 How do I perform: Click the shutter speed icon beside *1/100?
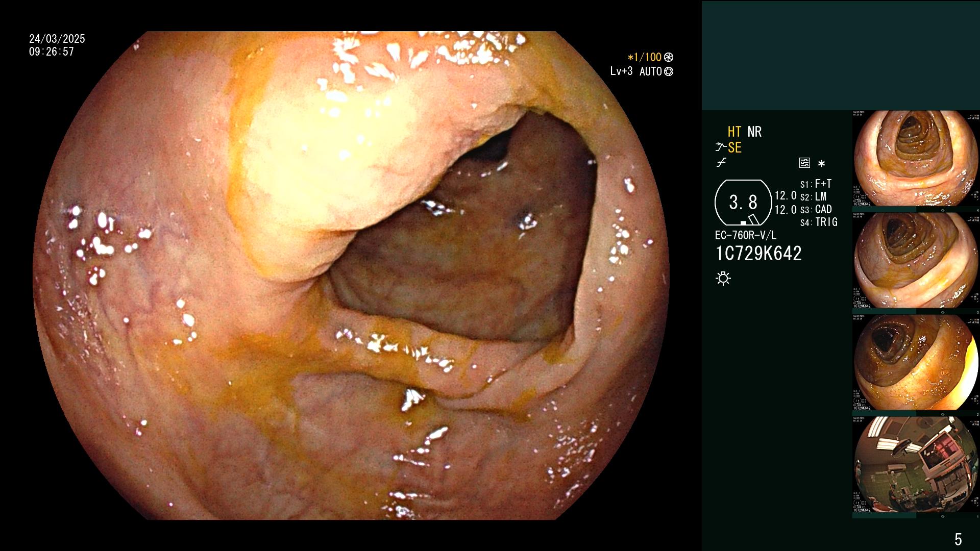tap(669, 57)
